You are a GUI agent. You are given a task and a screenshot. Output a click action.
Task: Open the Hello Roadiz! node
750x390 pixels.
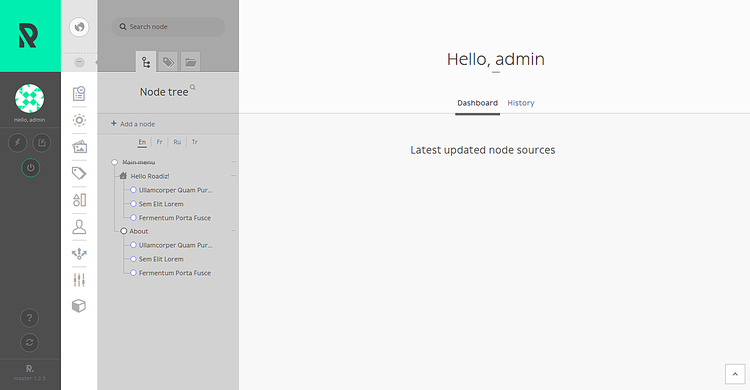tap(150, 176)
